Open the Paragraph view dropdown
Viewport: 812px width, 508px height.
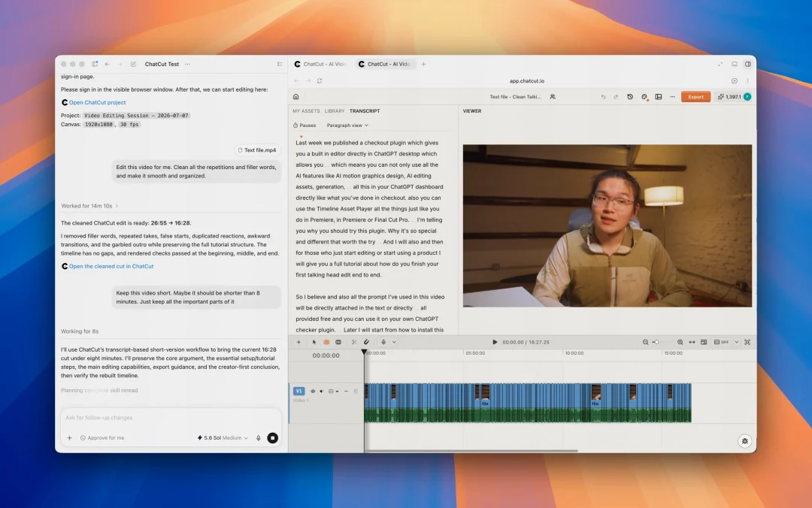pos(347,125)
